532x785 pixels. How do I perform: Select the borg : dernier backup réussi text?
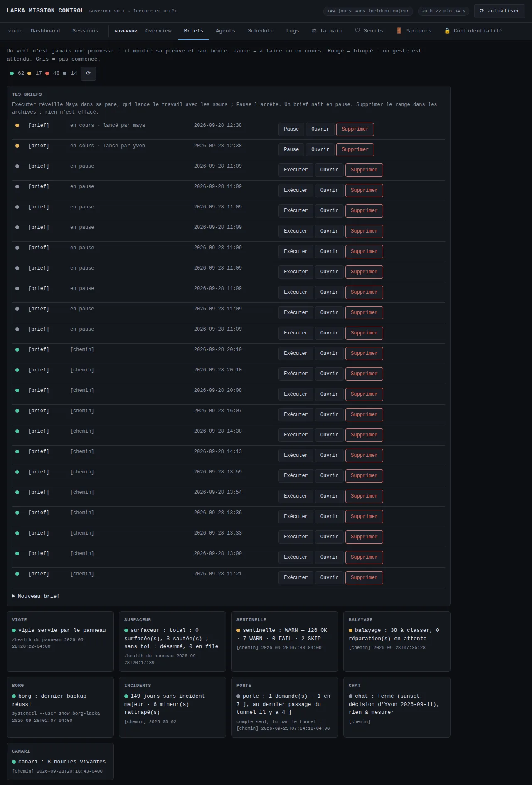[x=49, y=700]
